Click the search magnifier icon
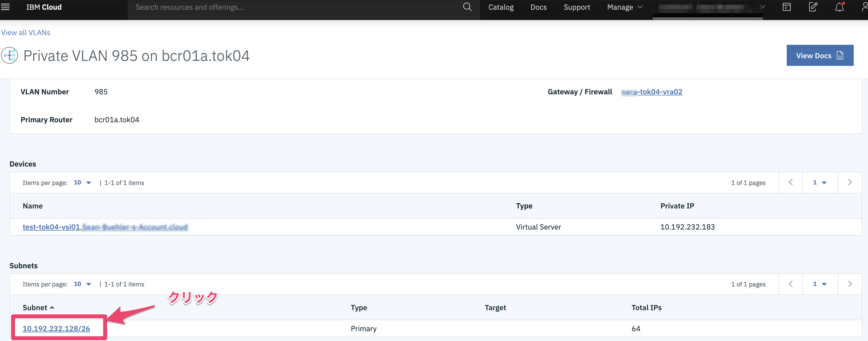 coord(467,7)
